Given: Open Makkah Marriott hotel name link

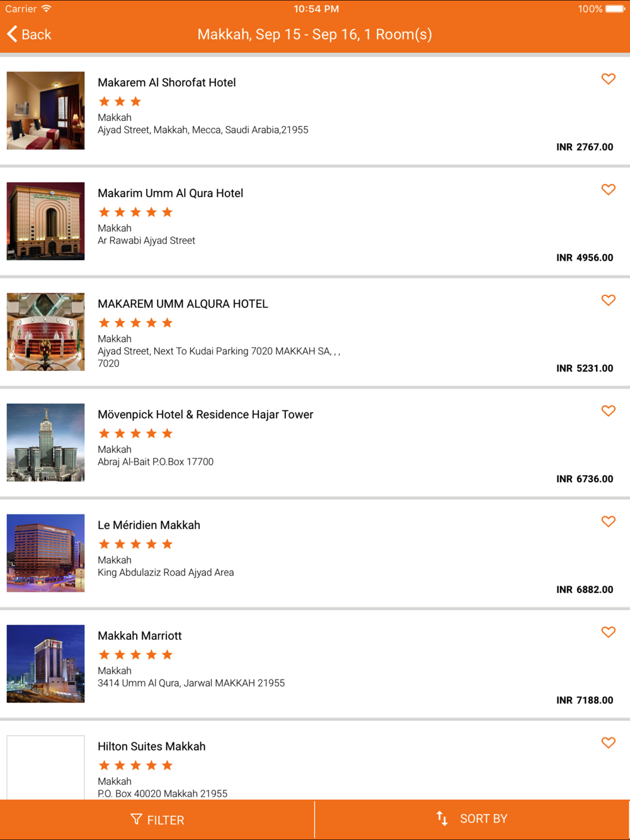Looking at the screenshot, I should pyautogui.click(x=139, y=636).
